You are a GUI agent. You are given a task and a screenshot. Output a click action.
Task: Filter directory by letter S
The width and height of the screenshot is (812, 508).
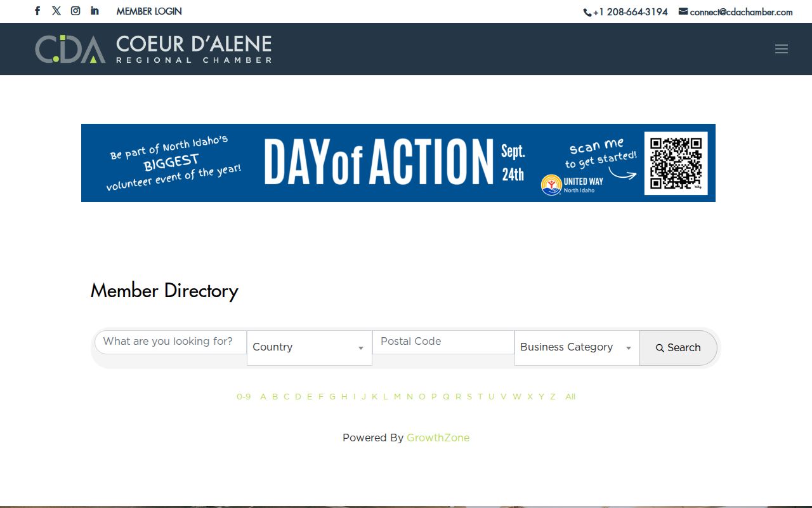[x=469, y=397]
